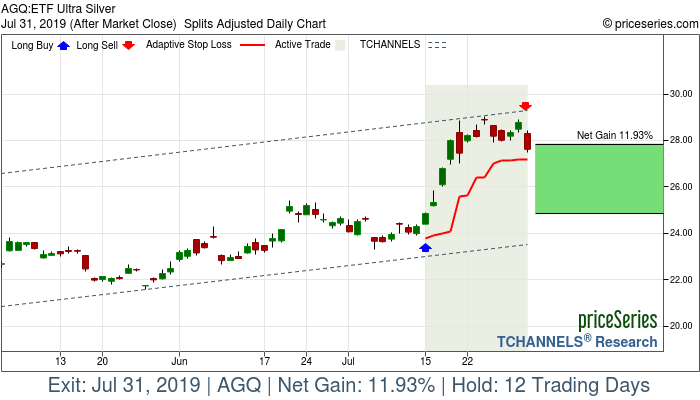
Task: Click the TCHANNELS Research text
Action: pyautogui.click(x=577, y=341)
